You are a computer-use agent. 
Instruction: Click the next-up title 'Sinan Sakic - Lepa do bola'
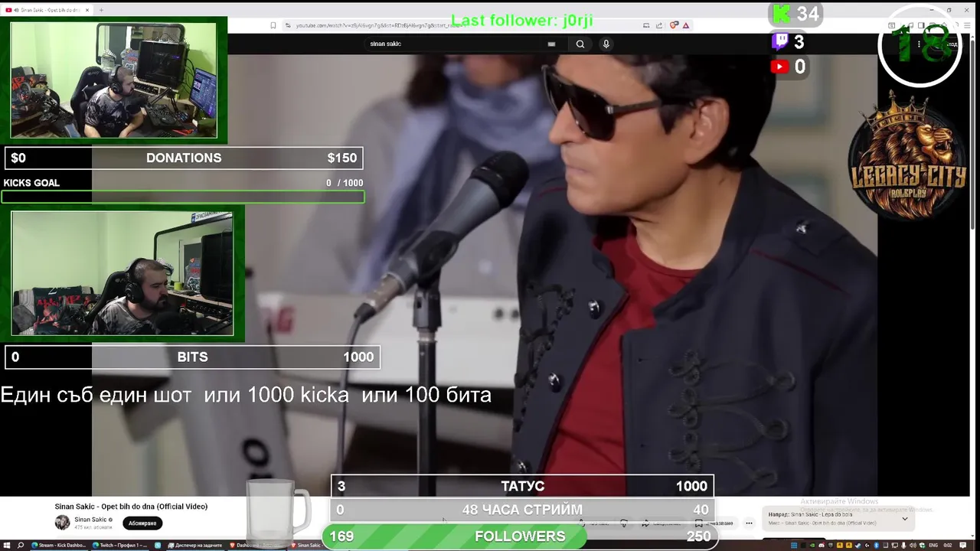(x=822, y=514)
